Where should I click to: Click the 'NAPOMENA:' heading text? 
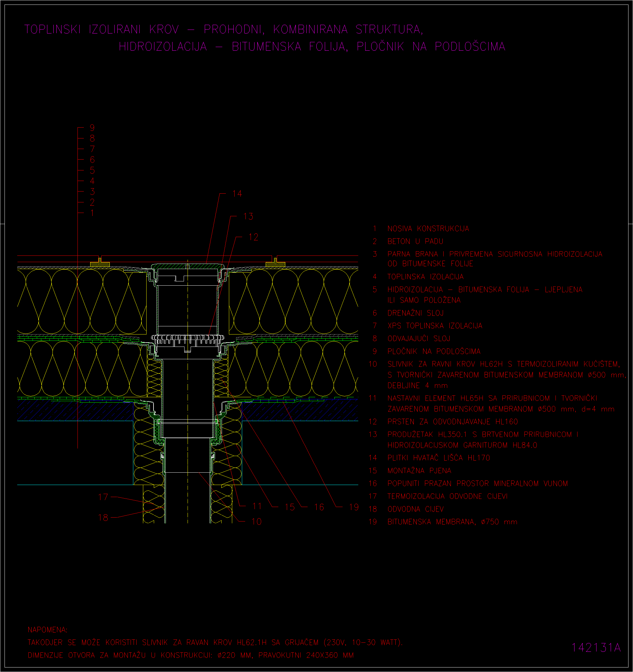48,630
